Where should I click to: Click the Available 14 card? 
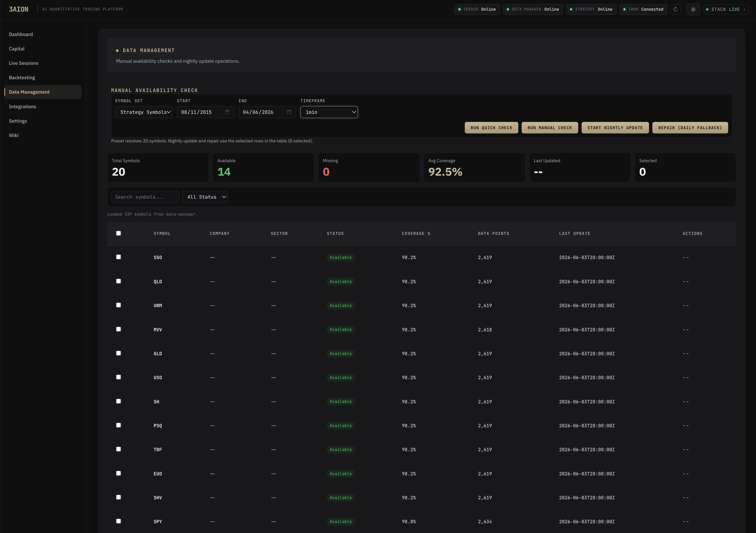(263, 167)
